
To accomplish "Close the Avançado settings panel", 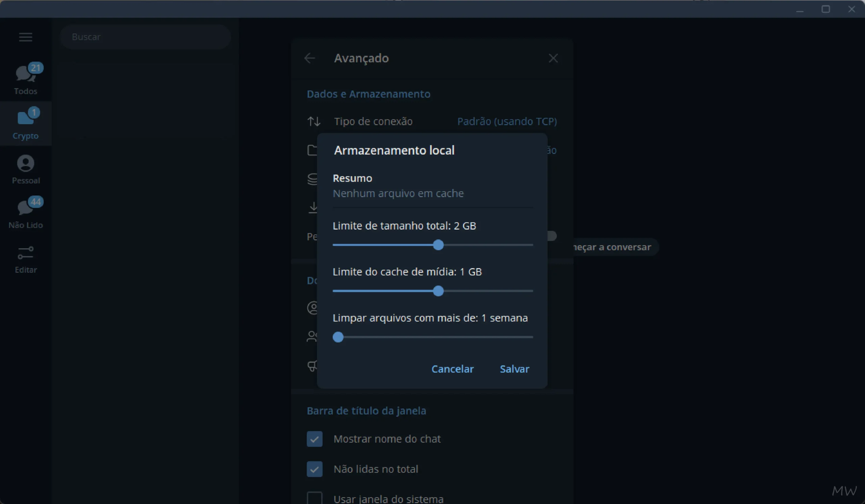I will 553,58.
